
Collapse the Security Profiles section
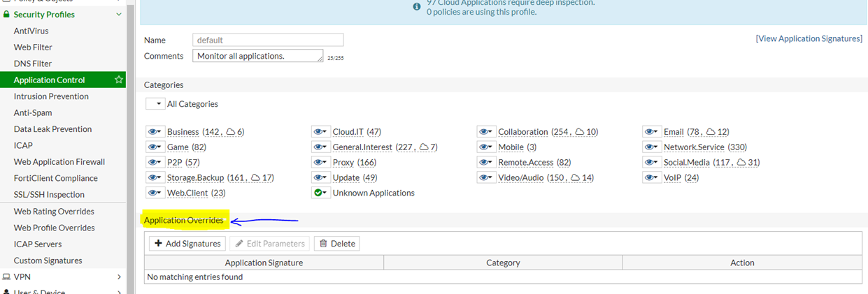pos(118,15)
